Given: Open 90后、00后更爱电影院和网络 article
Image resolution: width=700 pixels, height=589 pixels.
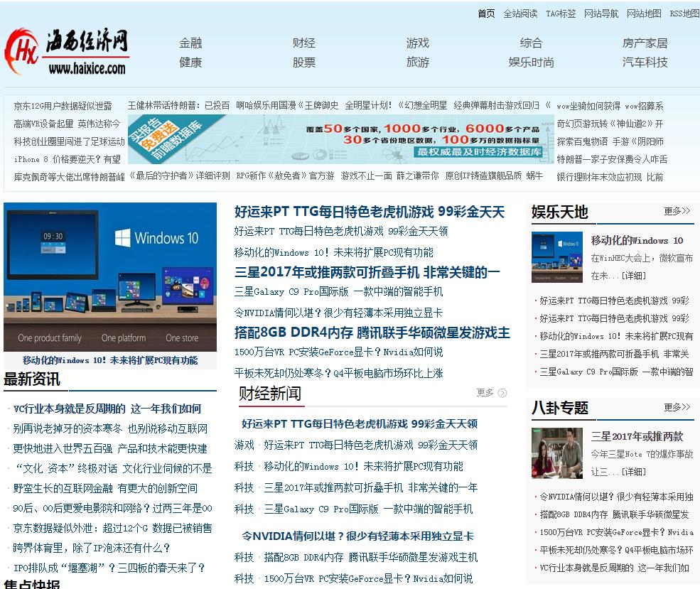Looking at the screenshot, I should point(112,508).
